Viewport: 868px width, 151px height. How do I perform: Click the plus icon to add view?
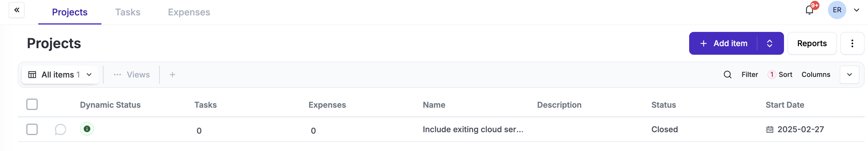point(172,75)
